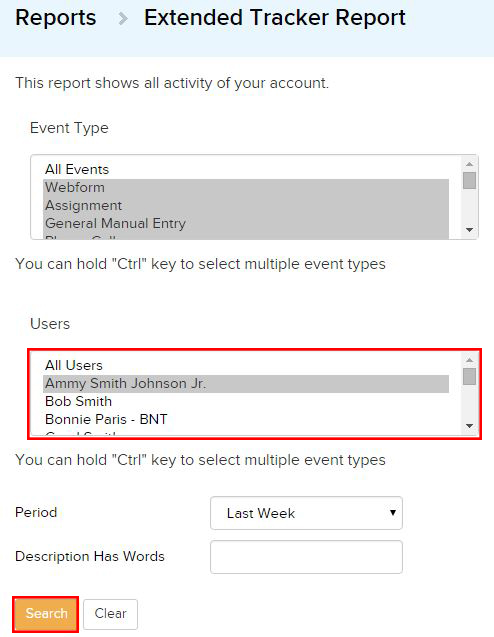Click the Clear button
Screen dimensions: 494x637
(110, 613)
